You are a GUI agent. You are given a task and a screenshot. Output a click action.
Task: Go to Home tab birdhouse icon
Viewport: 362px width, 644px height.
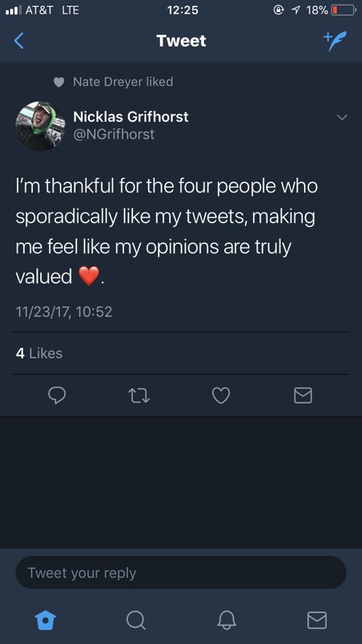click(45, 619)
